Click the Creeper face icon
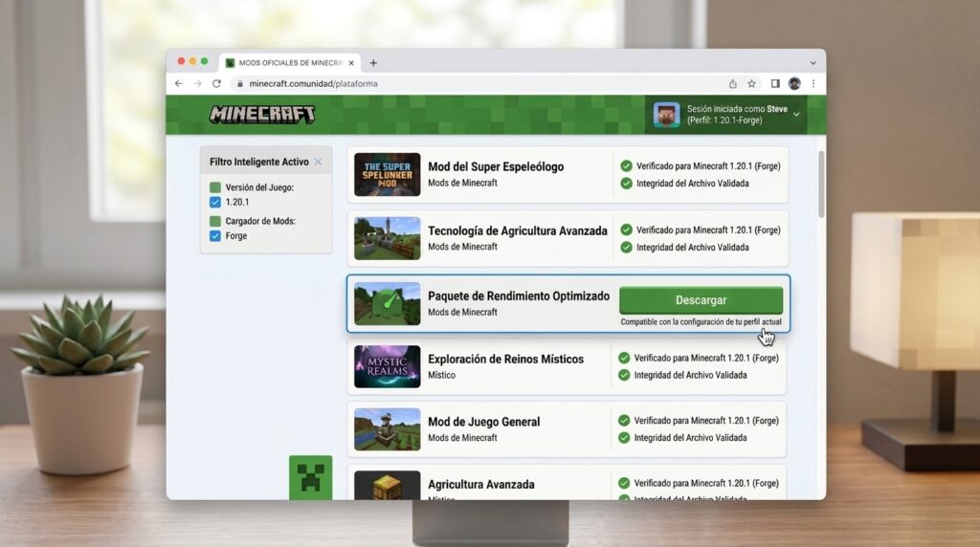Viewport: 980px width, 547px height. [x=311, y=478]
